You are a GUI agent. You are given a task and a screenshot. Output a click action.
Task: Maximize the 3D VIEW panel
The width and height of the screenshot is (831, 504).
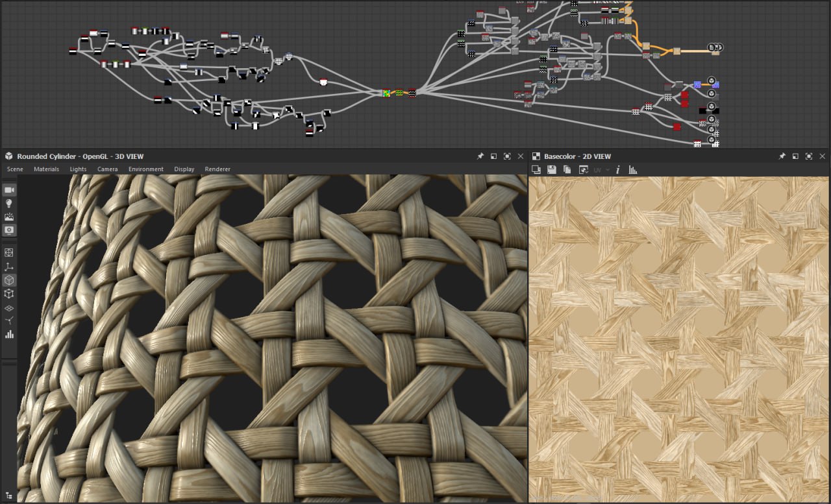click(x=507, y=156)
